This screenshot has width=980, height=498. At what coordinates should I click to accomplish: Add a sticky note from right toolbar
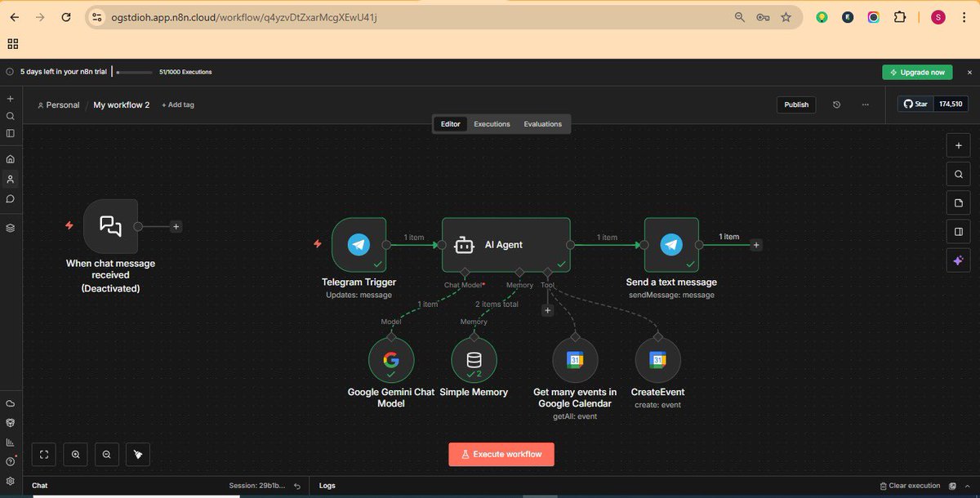[959, 202]
